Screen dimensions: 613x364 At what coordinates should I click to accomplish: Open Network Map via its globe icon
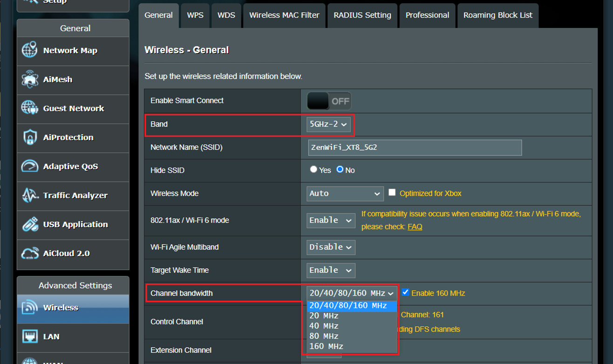[29, 50]
